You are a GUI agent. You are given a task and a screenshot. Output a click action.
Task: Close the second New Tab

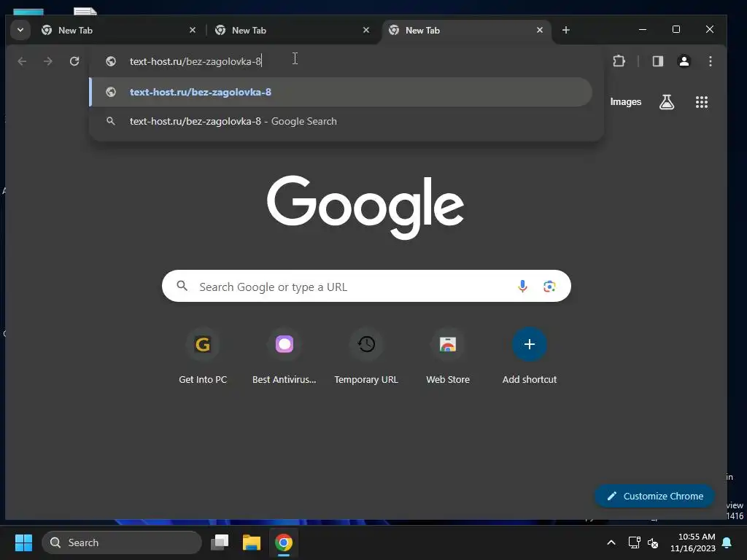click(x=366, y=30)
